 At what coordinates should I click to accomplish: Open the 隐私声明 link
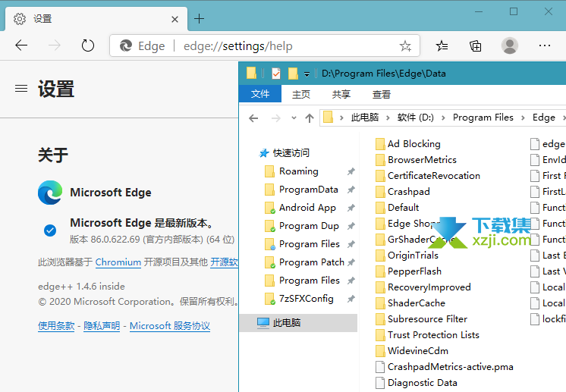point(102,326)
